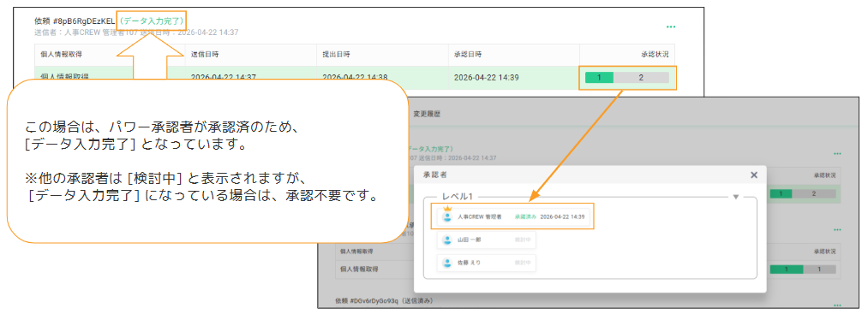
Task: Click the avatar icon next to 山田 一郎
Action: pos(447,240)
